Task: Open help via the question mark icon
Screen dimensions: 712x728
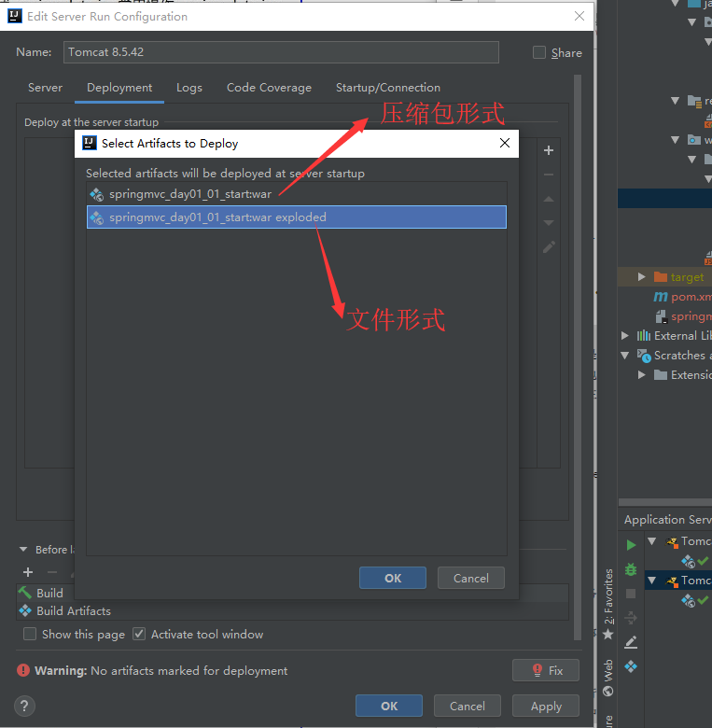Action: point(24,707)
